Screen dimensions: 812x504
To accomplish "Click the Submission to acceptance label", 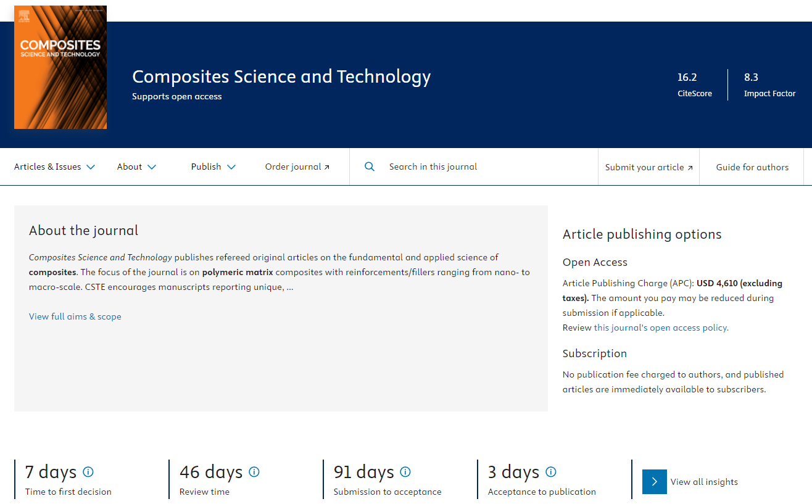I will [387, 492].
